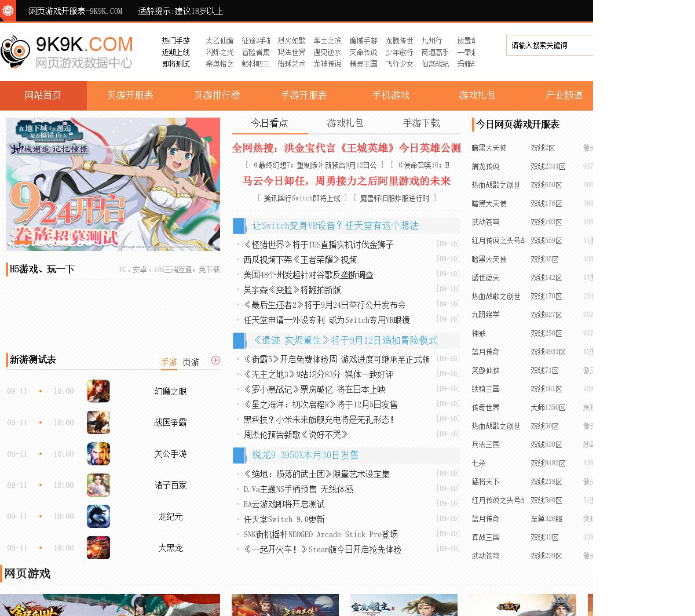Screen dimensions: 695x616
Task: Open the 大黑龙 game icon
Action: 98,548
